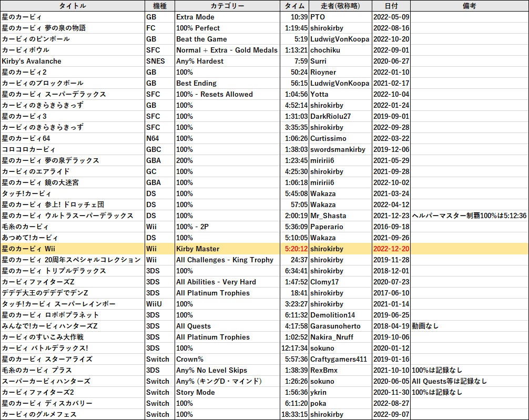Click the Best Ending category cell

(227, 83)
